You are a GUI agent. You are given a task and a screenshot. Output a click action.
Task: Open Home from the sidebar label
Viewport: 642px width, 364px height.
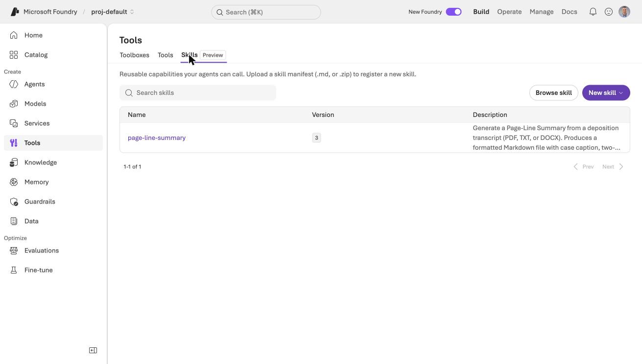point(33,35)
